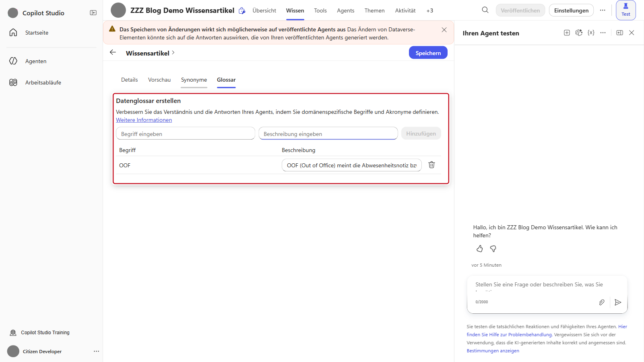Image resolution: width=644 pixels, height=362 pixels.
Task: Click the Hinzufügen button
Action: pyautogui.click(x=421, y=134)
